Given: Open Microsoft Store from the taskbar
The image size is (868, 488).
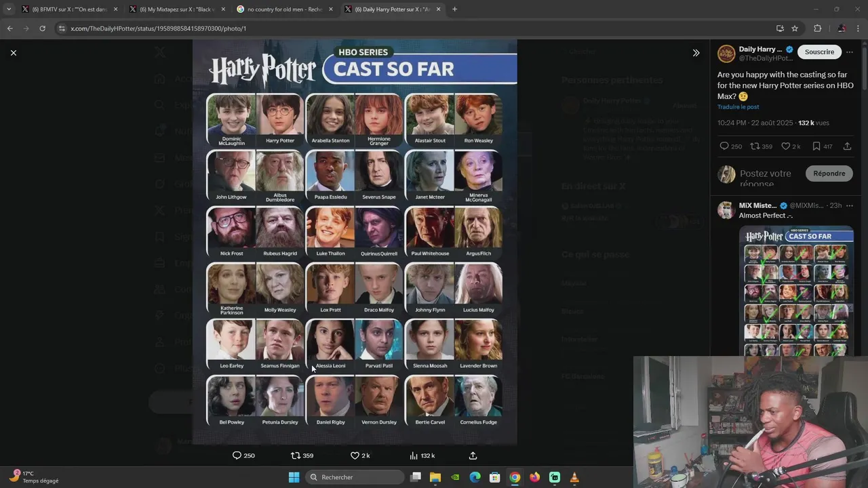Looking at the screenshot, I should (495, 477).
